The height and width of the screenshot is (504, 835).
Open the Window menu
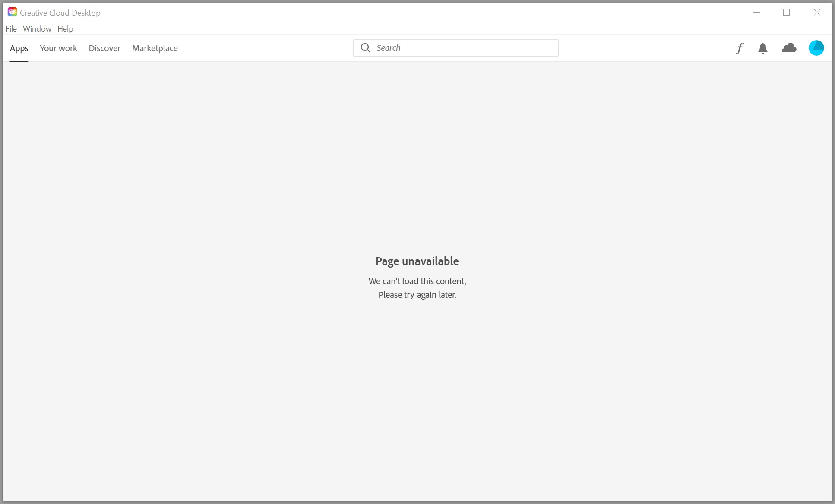(37, 29)
